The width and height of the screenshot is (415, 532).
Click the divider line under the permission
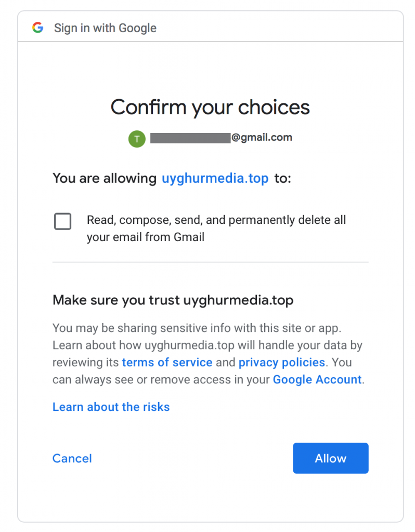click(x=211, y=262)
